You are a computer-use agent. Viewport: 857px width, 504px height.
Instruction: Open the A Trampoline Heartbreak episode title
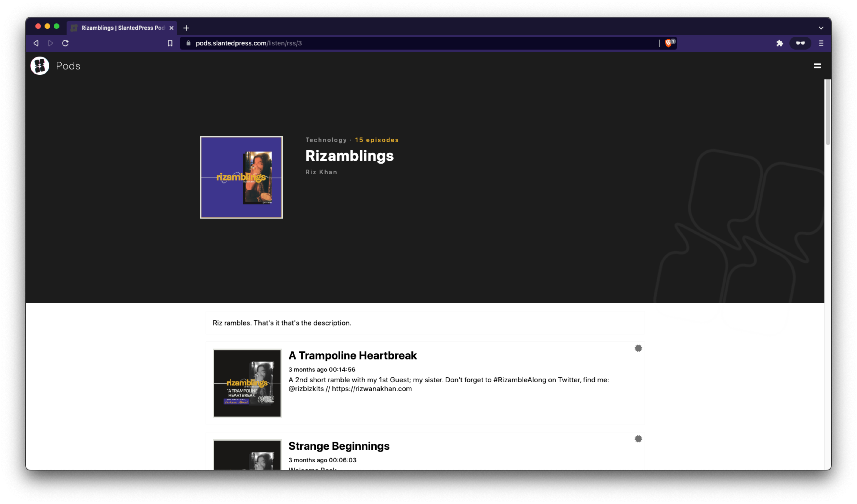(352, 355)
